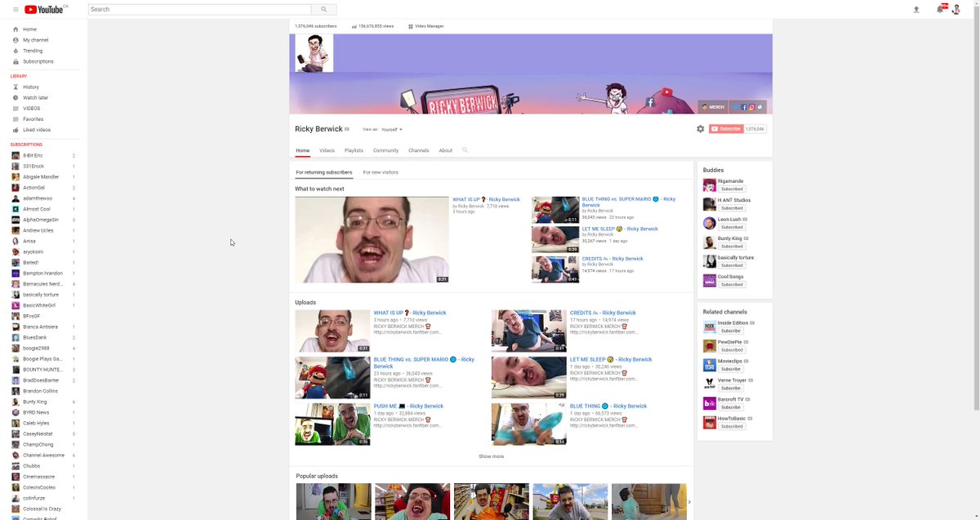The image size is (980, 520).
Task: Click the Instagram icon on the banner
Action: [752, 107]
